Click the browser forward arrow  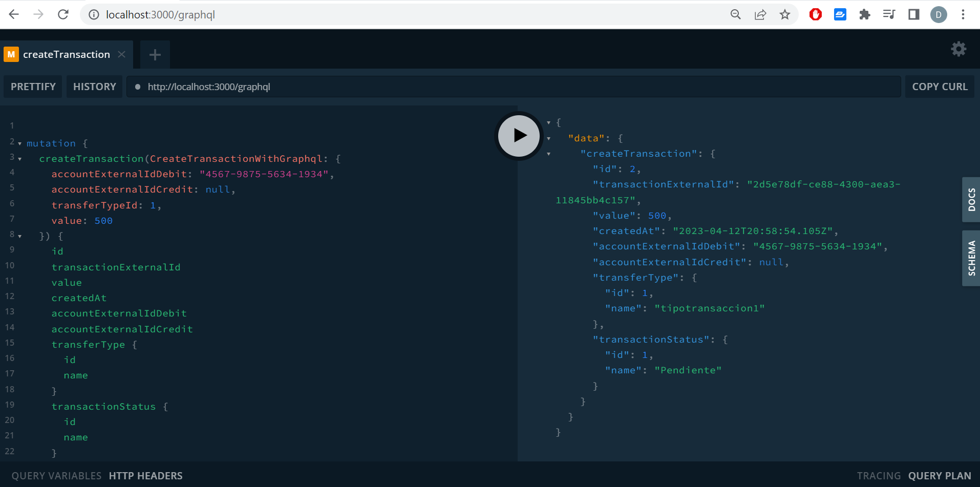coord(38,14)
